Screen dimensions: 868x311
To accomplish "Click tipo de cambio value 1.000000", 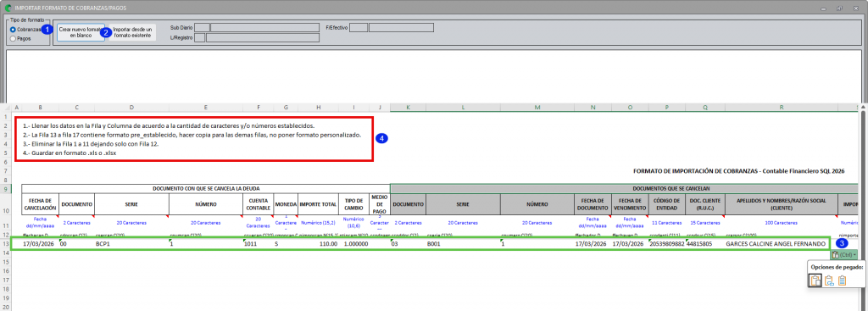I will (x=353, y=243).
